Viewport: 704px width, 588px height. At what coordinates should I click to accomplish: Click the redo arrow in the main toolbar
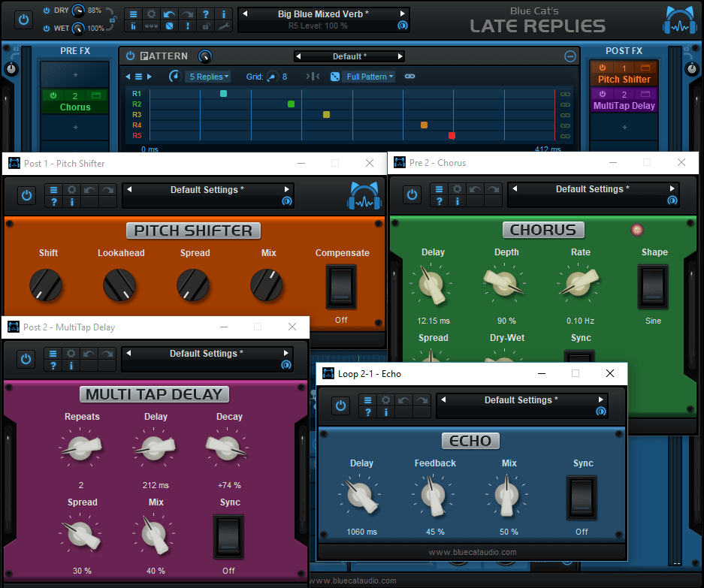[x=186, y=14]
